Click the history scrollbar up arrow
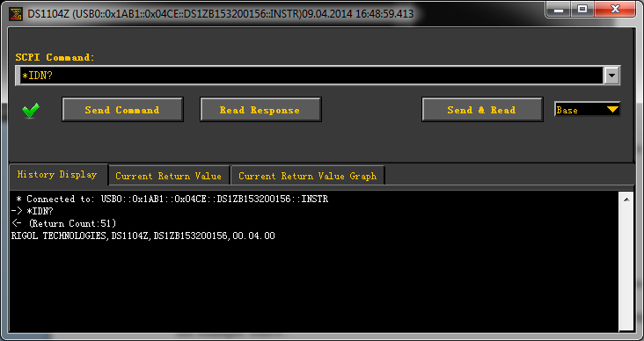 (626, 200)
